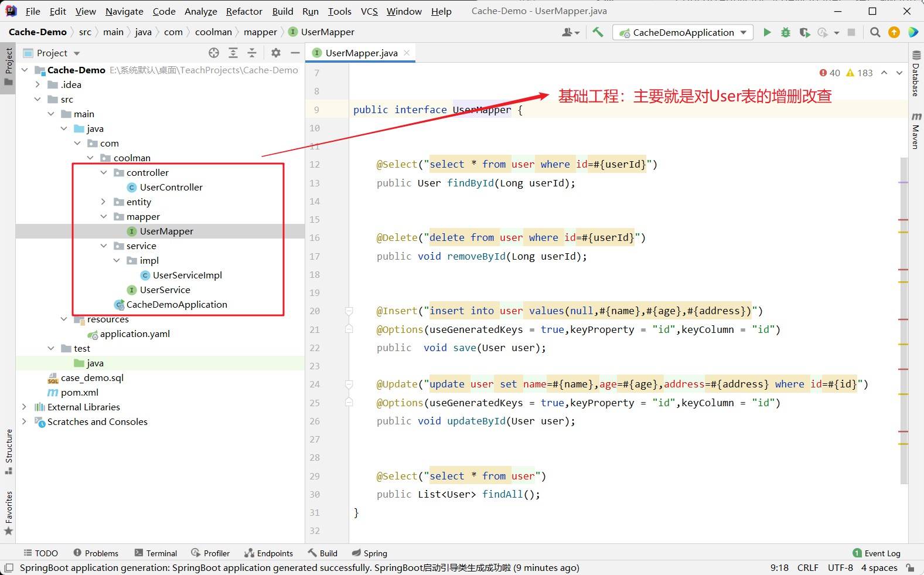Open the Spring tool window

coord(370,553)
